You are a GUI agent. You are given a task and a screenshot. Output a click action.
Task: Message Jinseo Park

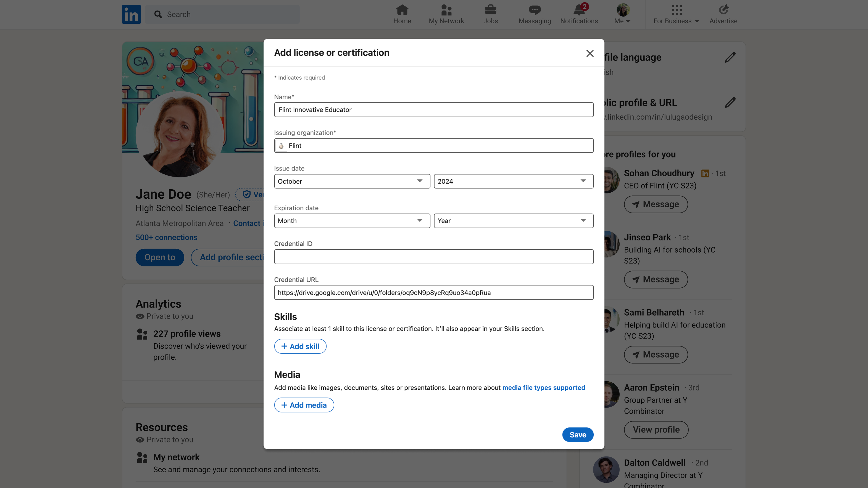[x=655, y=279]
